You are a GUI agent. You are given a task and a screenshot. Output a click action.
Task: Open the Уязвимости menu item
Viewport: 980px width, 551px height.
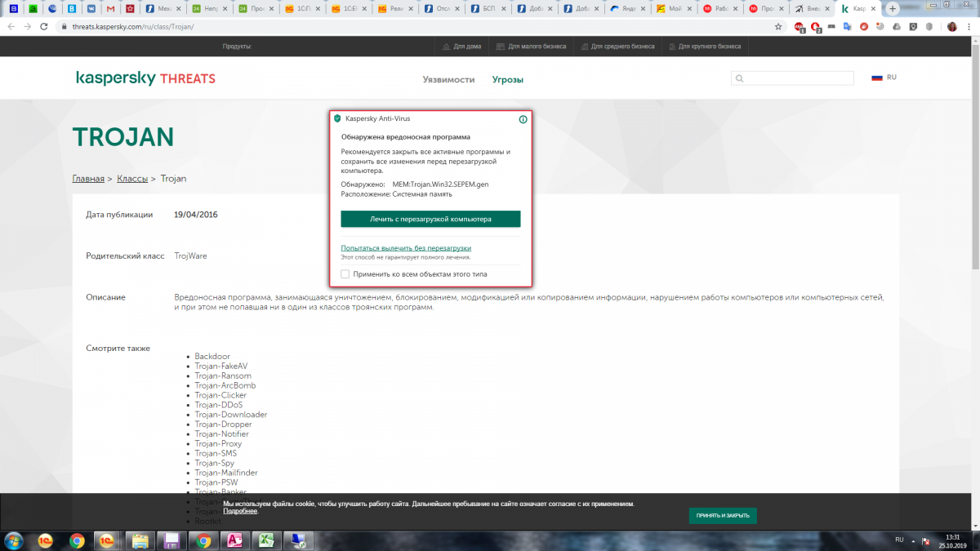click(448, 80)
